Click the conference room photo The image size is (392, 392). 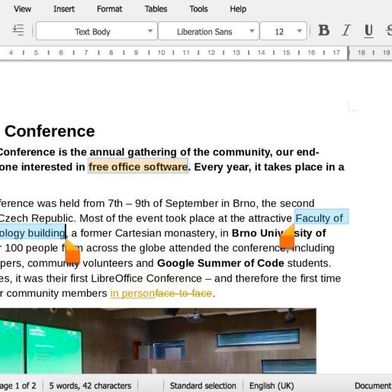[158, 341]
